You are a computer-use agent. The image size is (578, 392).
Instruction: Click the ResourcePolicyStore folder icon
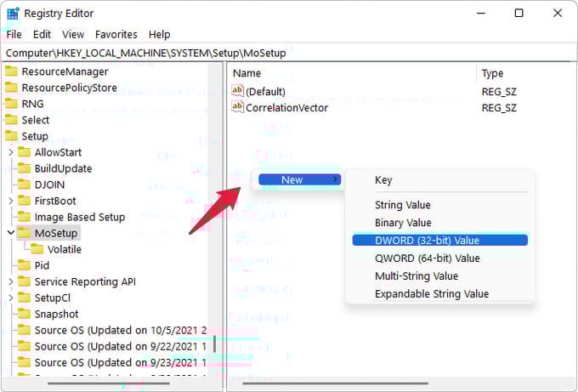pyautogui.click(x=11, y=88)
